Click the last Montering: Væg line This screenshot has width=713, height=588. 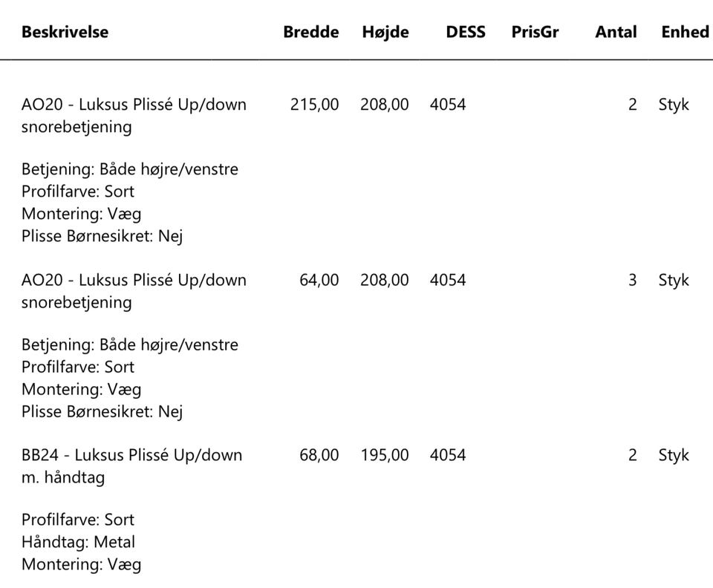82,564
